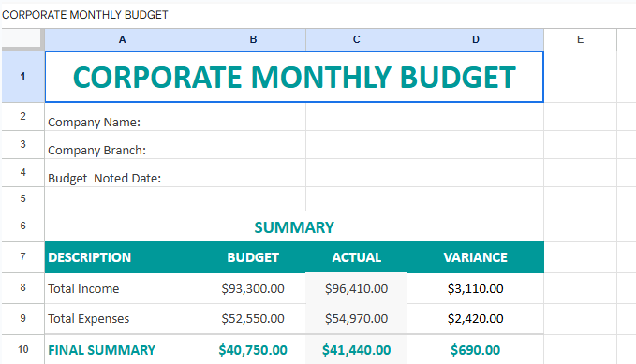Click empty cell D3 in row 3
636x364 pixels.
tap(476, 145)
